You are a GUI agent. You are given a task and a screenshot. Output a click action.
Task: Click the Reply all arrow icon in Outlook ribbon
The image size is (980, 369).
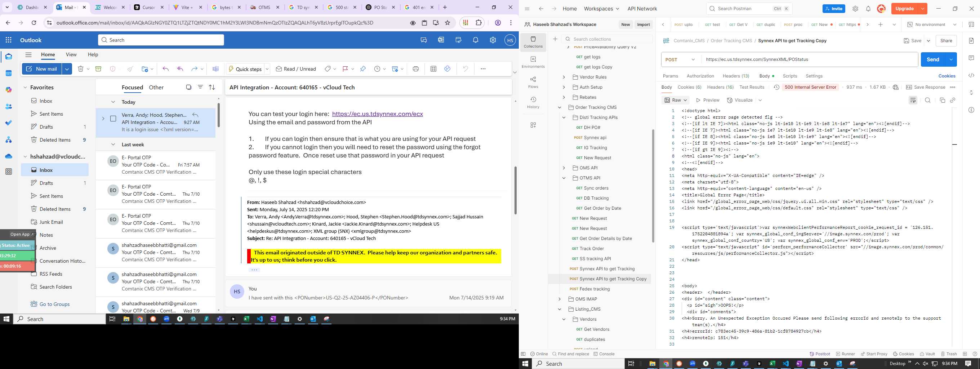[180, 69]
